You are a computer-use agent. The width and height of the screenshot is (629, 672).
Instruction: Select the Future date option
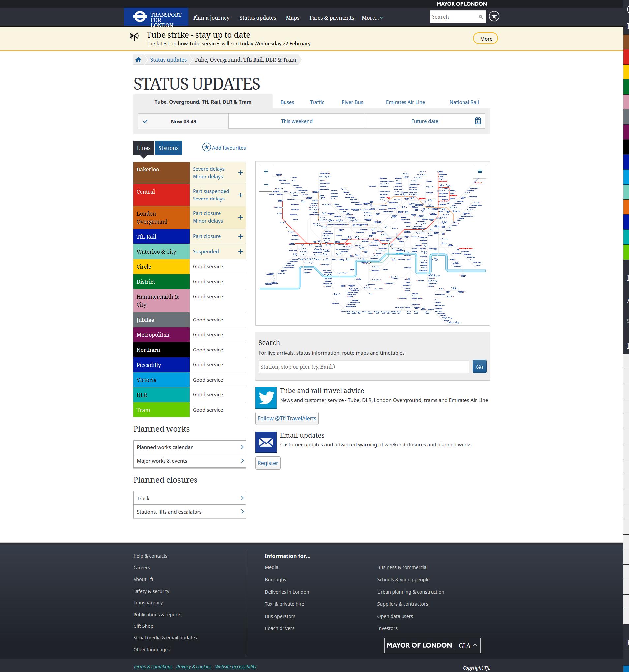pyautogui.click(x=425, y=121)
